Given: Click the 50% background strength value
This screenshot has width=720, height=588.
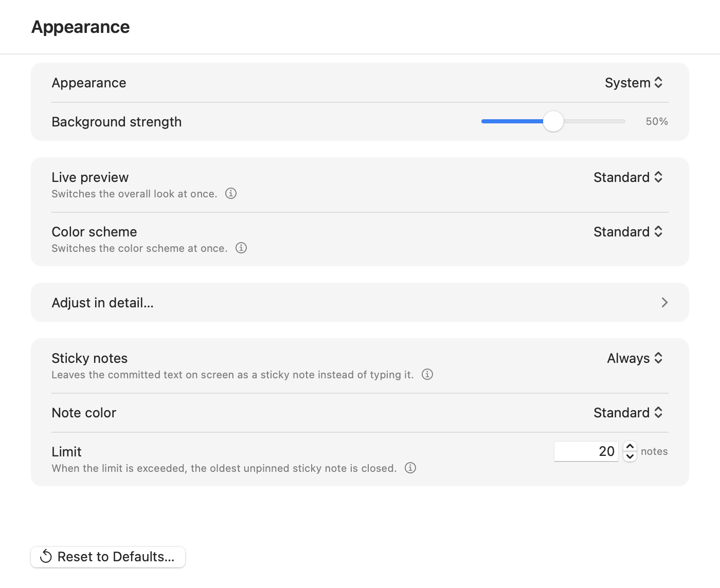Looking at the screenshot, I should (657, 121).
